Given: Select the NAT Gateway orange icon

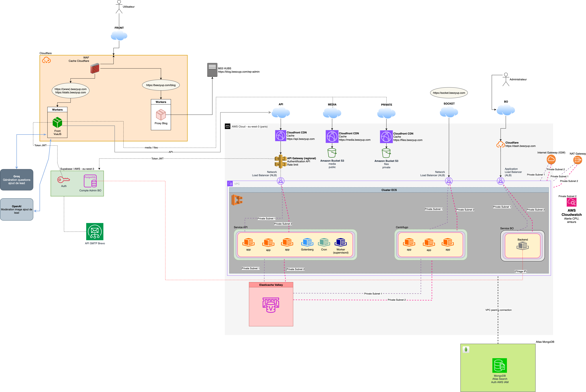Looking at the screenshot, I should 578,160.
